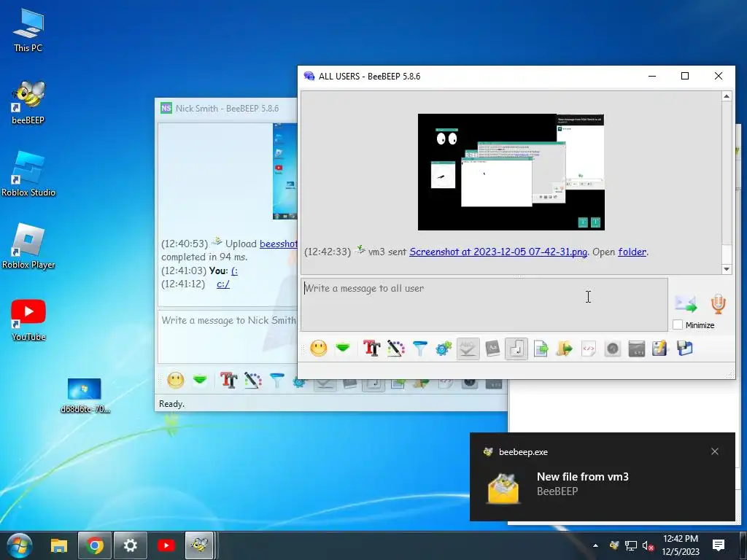This screenshot has height=560, width=747.
Task: Click filter funnel in Nick Smith window
Action: pyautogui.click(x=276, y=380)
